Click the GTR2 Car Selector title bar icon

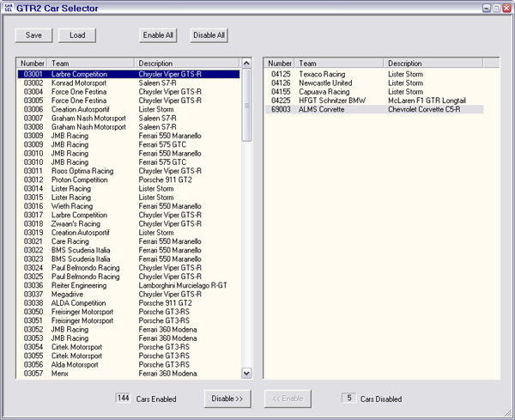[x=8, y=8]
